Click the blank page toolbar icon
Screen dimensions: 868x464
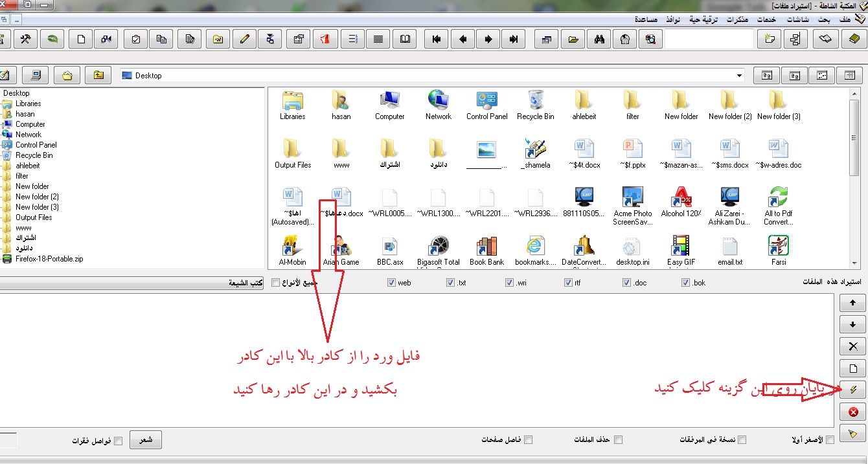pos(81,39)
